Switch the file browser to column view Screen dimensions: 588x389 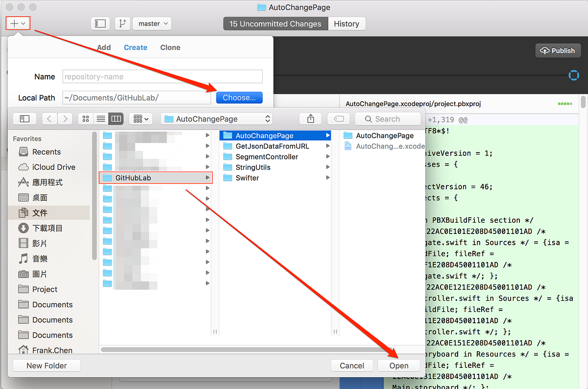(116, 118)
